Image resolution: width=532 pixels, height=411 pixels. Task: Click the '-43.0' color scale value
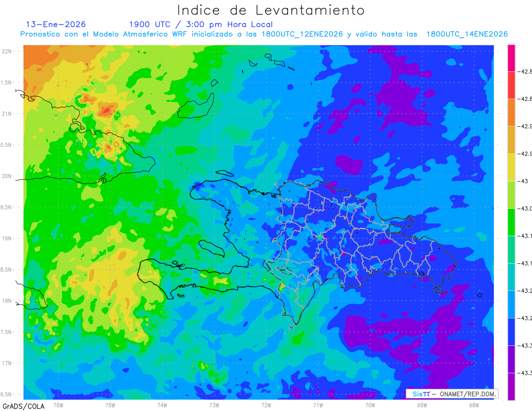pyautogui.click(x=525, y=208)
